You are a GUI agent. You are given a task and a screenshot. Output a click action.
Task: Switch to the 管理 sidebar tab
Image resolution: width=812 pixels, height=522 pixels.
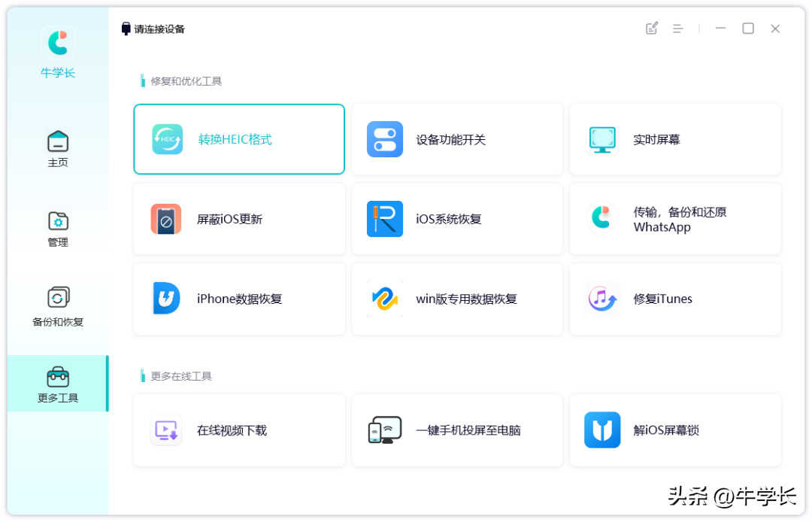pos(58,229)
